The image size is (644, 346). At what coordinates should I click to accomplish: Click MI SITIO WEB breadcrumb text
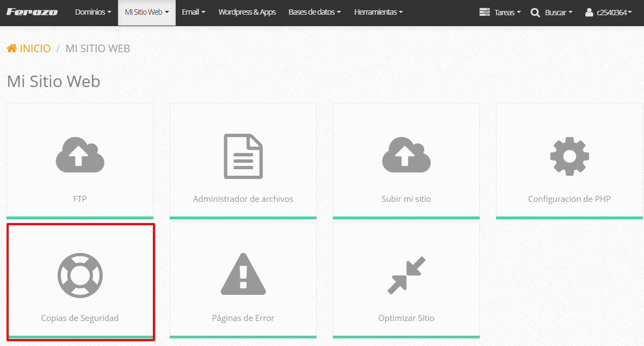click(x=98, y=48)
